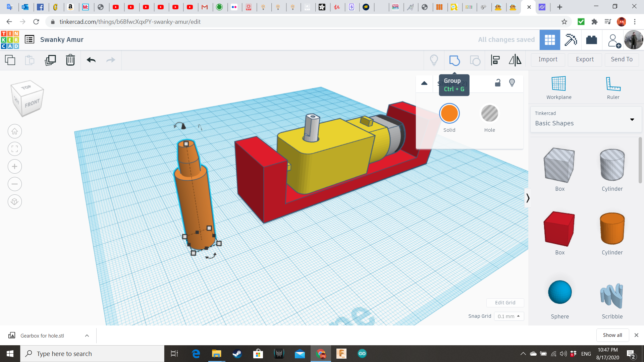Click the Mirror (flip) tool icon

pyautogui.click(x=515, y=60)
